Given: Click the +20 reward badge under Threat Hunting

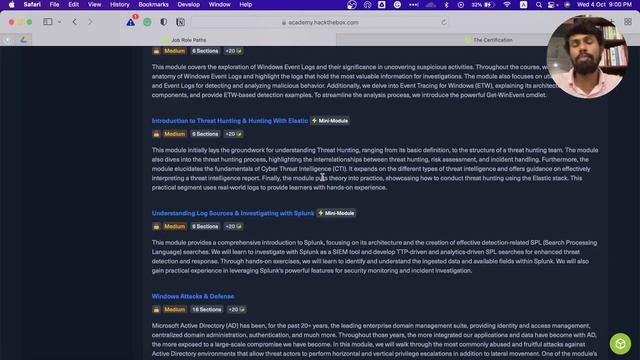Looking at the screenshot, I should coord(233,134).
